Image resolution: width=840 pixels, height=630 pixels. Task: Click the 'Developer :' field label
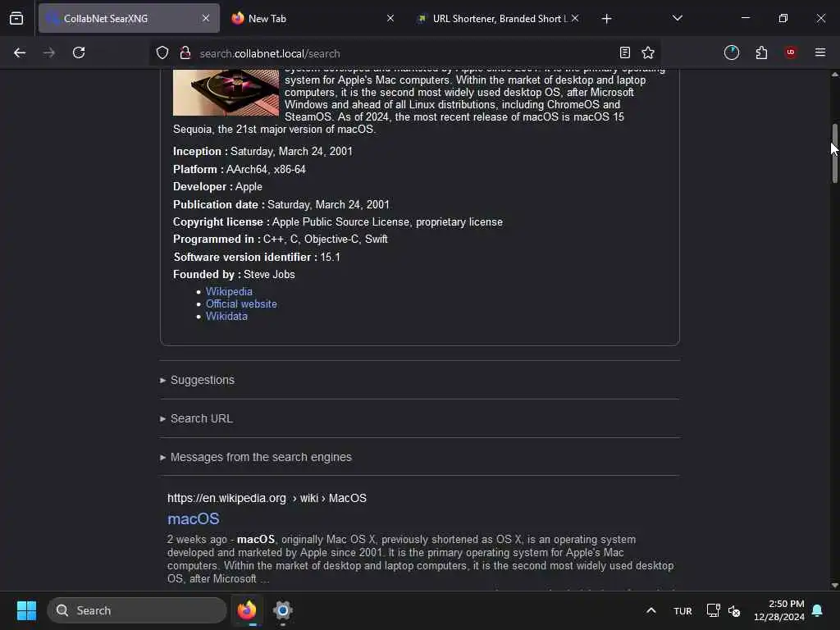(x=203, y=186)
